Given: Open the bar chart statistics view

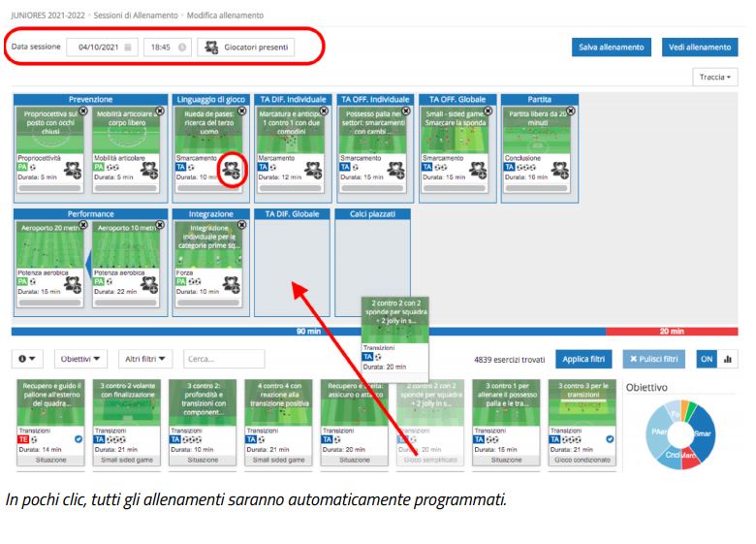Looking at the screenshot, I should (727, 359).
